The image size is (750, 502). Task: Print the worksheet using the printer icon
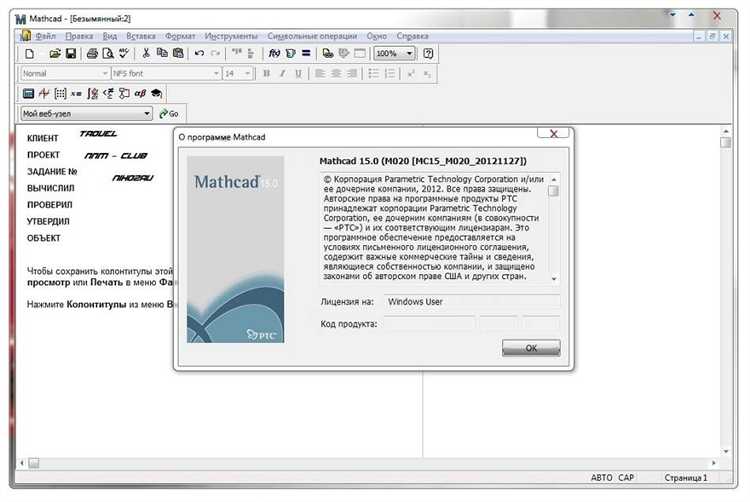[92, 54]
